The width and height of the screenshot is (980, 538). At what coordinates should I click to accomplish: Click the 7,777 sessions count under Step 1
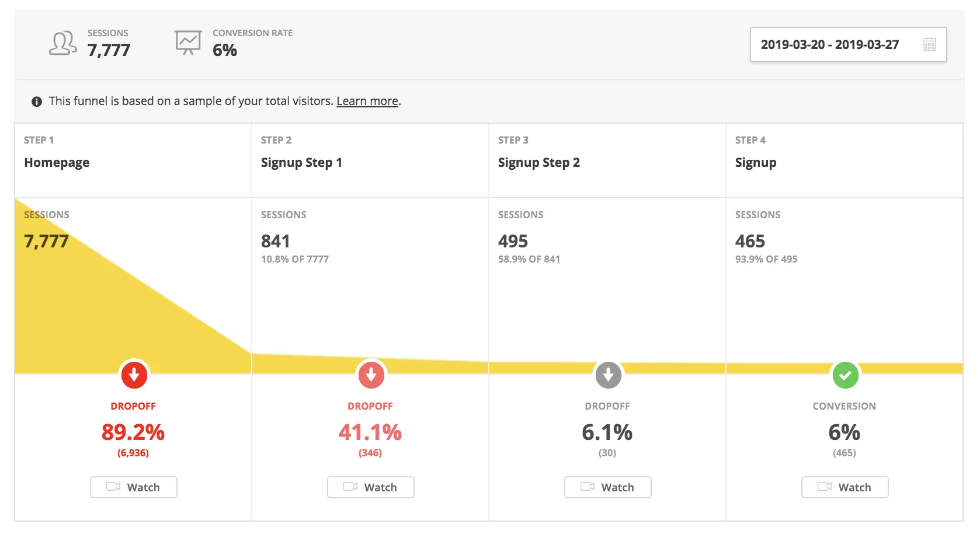(46, 240)
